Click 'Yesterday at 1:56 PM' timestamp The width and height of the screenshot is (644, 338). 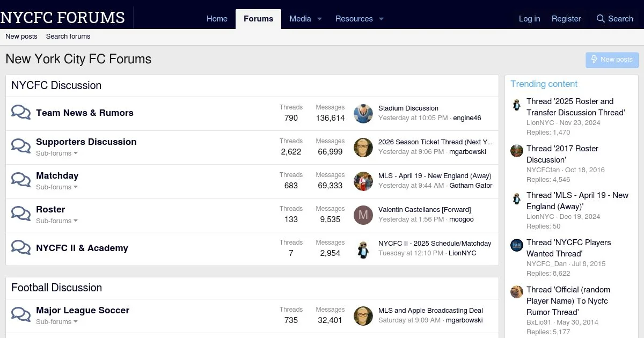tap(411, 219)
